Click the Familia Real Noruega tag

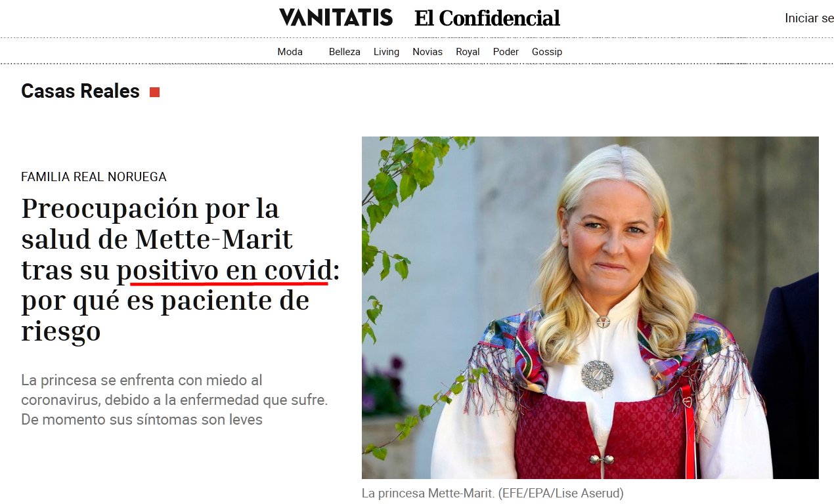coord(94,177)
